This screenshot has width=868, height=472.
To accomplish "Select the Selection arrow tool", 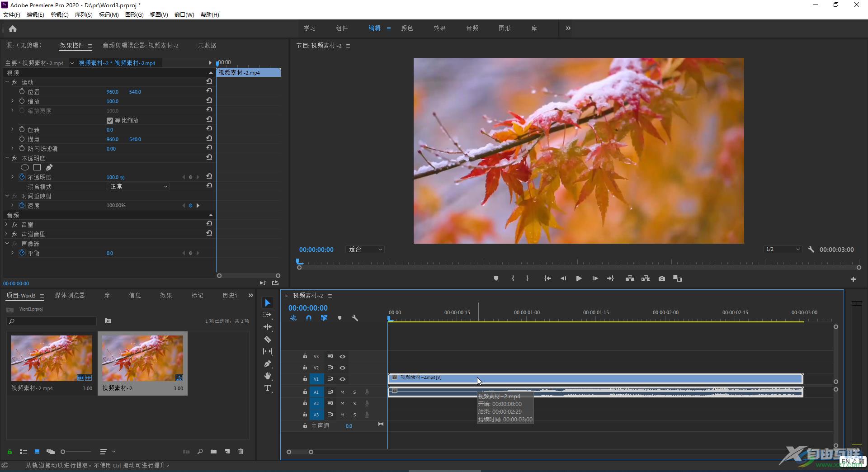I will coord(268,303).
